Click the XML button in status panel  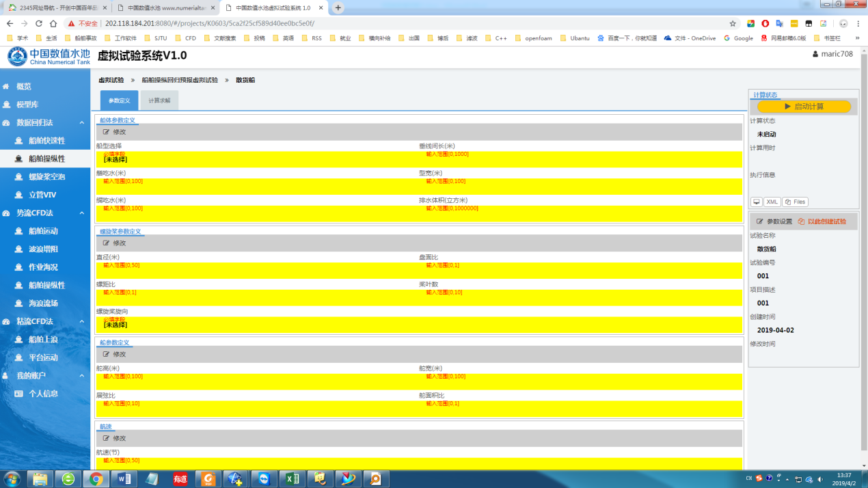tap(772, 202)
